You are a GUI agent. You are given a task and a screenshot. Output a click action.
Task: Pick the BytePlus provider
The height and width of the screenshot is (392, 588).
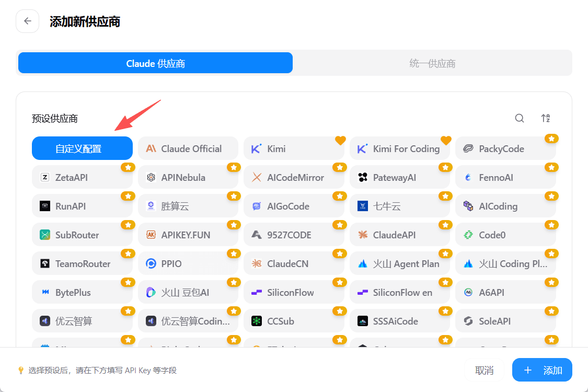tap(82, 292)
